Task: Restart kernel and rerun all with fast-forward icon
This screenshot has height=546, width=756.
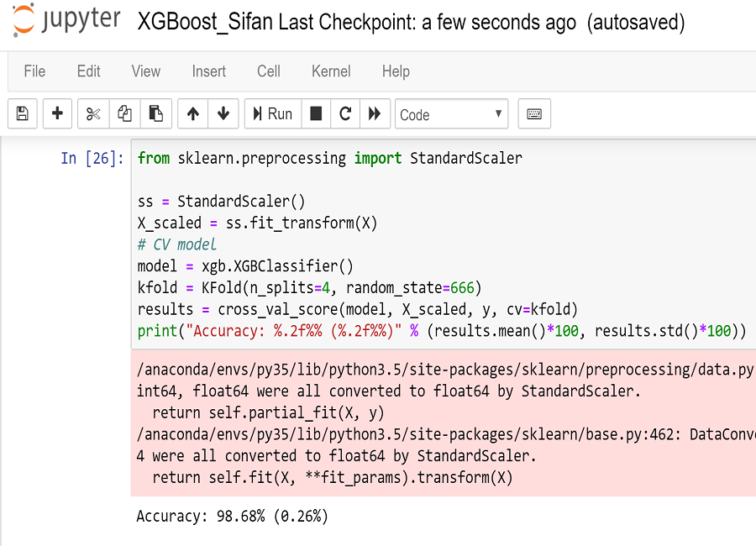Action: [375, 114]
